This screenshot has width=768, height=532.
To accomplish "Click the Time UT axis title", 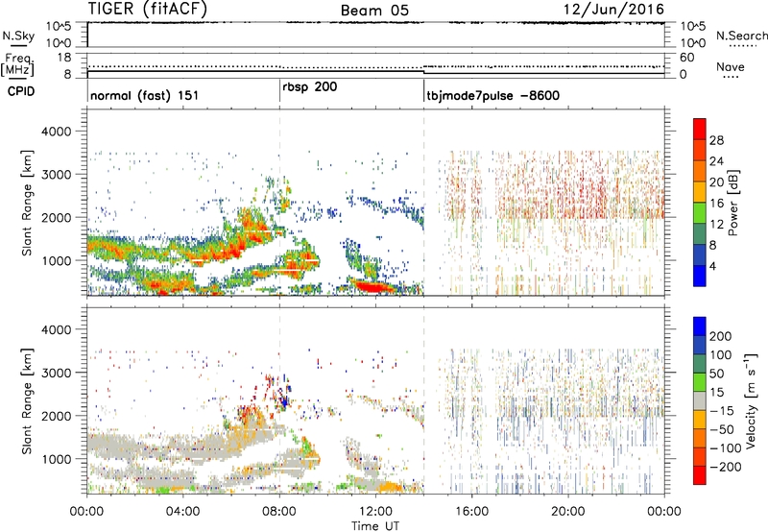I will 375,526.
